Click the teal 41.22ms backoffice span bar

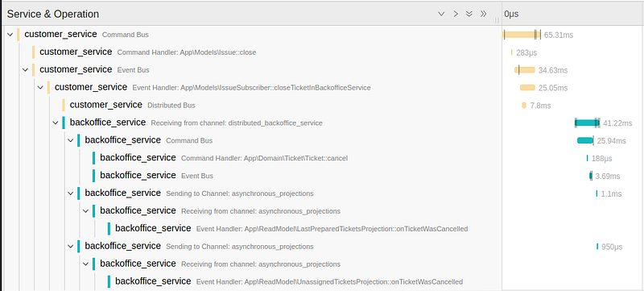588,123
